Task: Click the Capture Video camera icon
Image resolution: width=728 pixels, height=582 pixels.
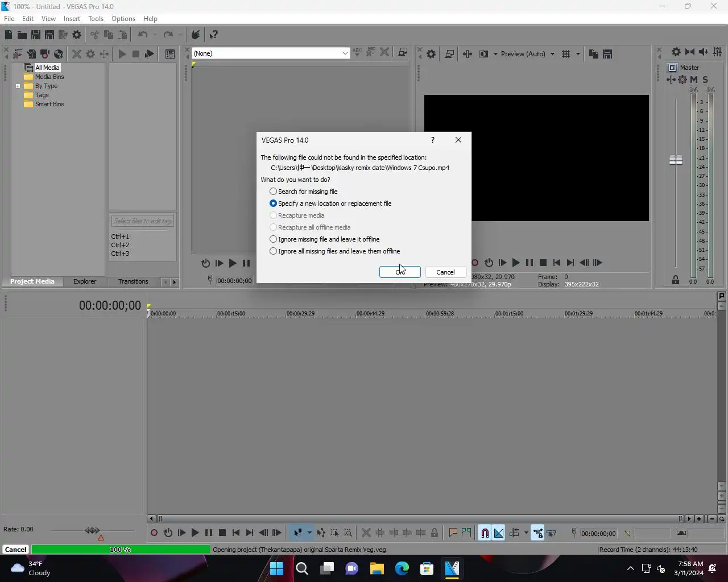Action: click(x=45, y=54)
